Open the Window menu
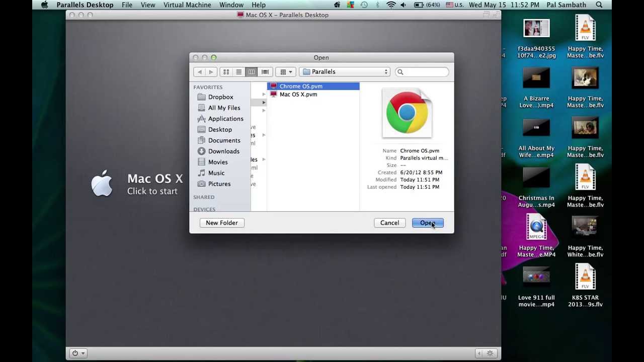This screenshot has height=362, width=644. (x=231, y=5)
